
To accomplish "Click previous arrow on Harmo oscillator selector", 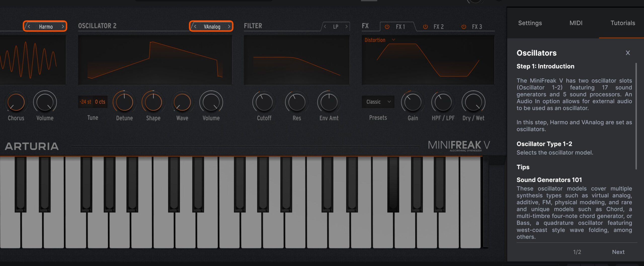I will click(x=29, y=26).
